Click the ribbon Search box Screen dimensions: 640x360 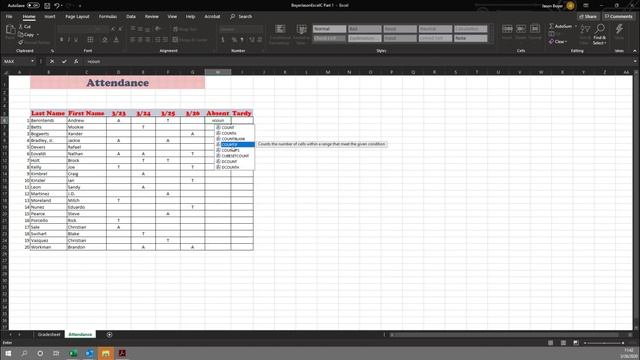coord(241,16)
